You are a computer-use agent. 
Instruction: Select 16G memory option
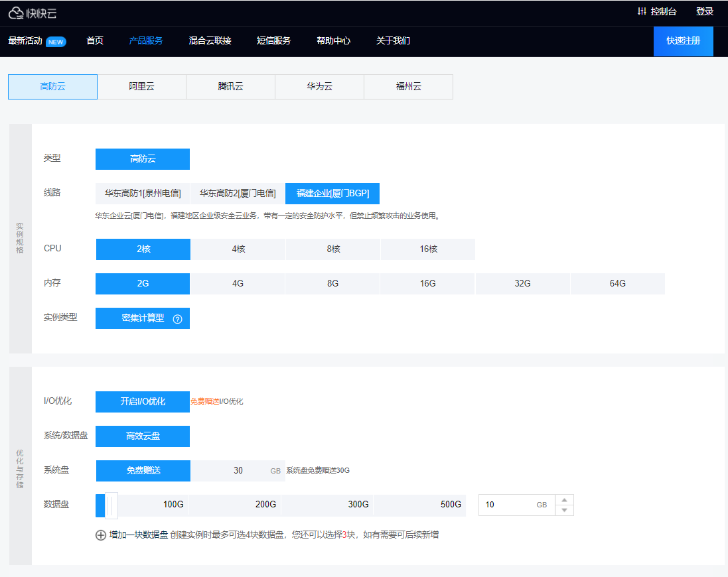coord(427,283)
